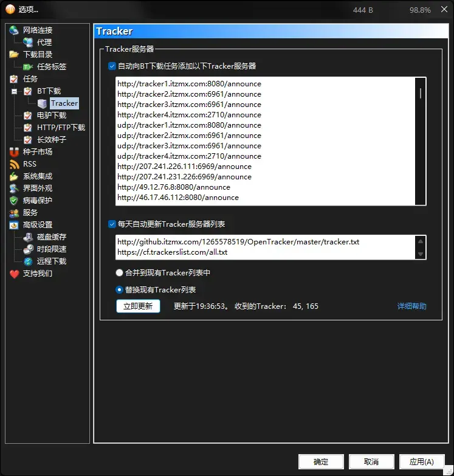
Task: Open the 支持我们 page
Action: pos(38,274)
